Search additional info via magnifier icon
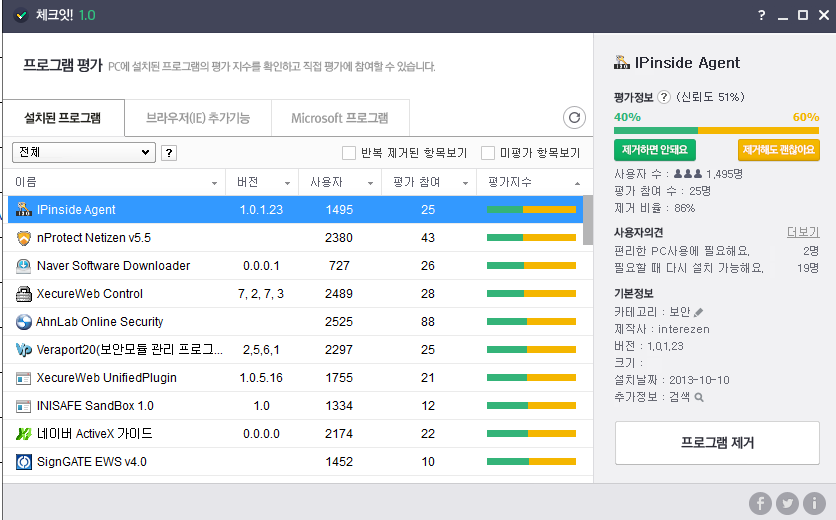The height and width of the screenshot is (520, 836). [699, 397]
